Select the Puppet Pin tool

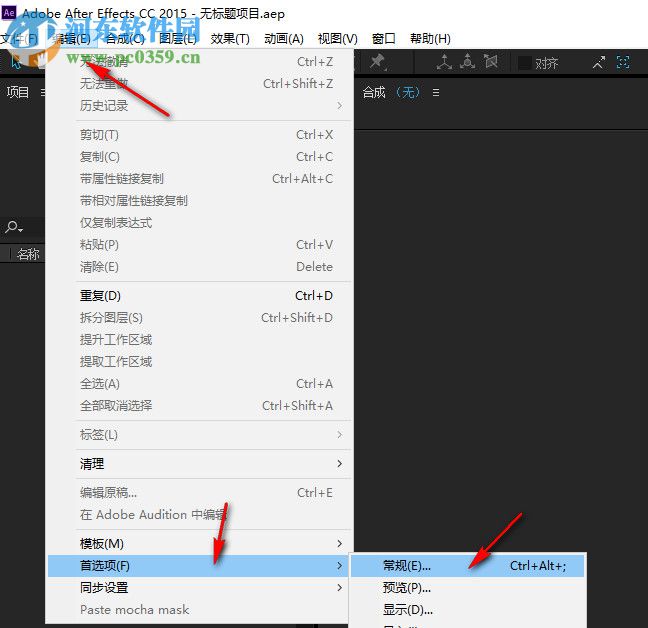pyautogui.click(x=378, y=62)
